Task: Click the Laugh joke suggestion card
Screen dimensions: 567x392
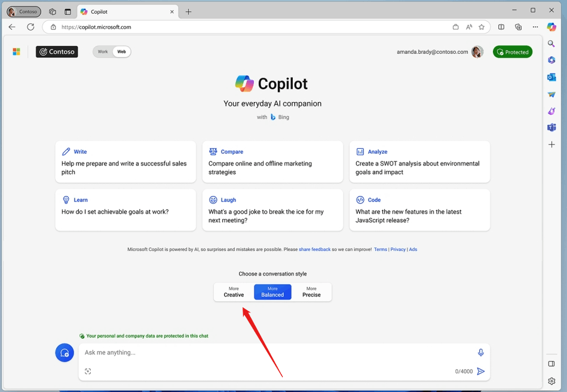Action: 272,210
